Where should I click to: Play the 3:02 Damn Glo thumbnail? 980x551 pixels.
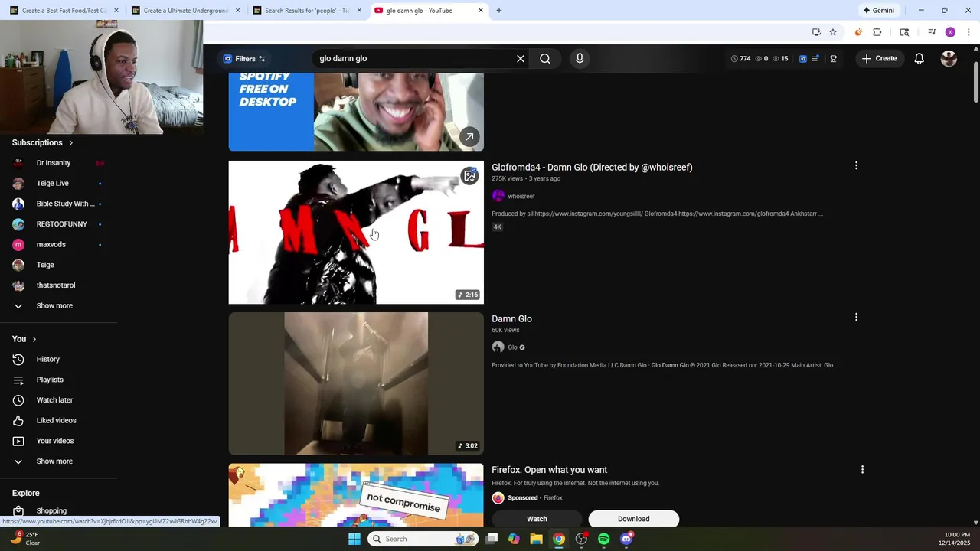(x=356, y=383)
